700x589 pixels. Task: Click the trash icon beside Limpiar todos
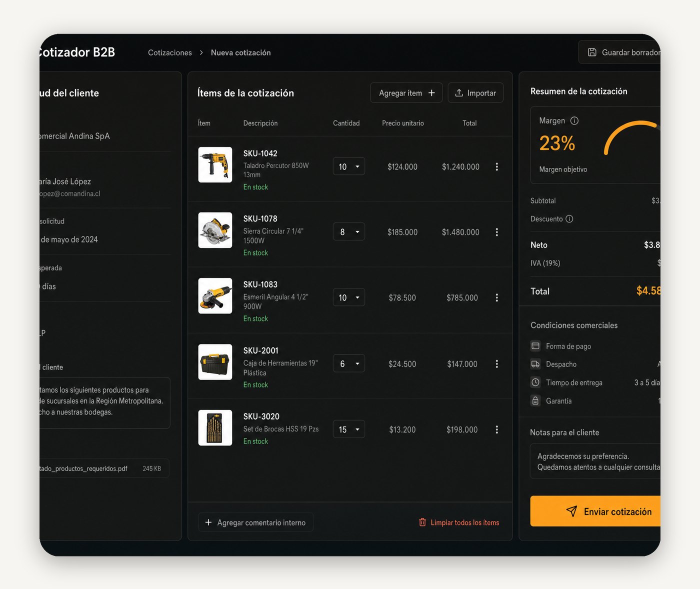click(x=422, y=522)
